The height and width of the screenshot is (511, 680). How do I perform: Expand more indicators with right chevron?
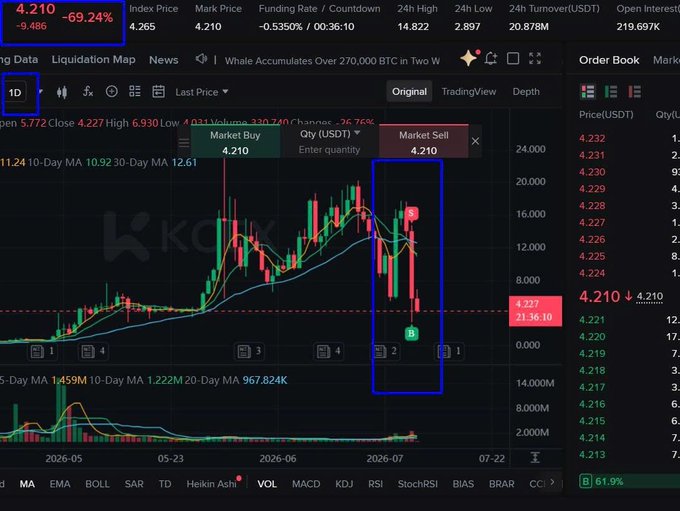(552, 482)
